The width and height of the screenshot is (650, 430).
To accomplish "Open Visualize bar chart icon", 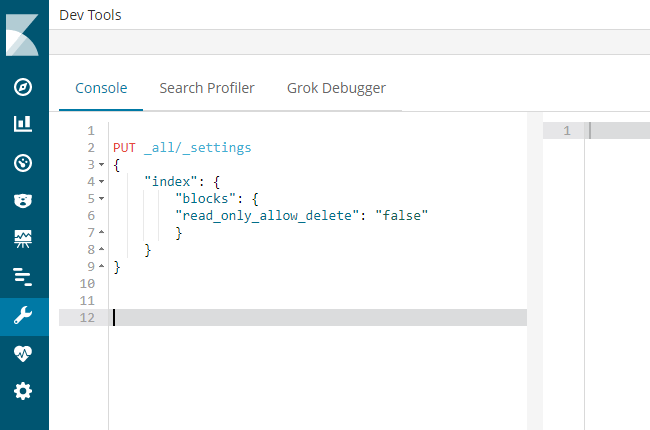I will 23,124.
